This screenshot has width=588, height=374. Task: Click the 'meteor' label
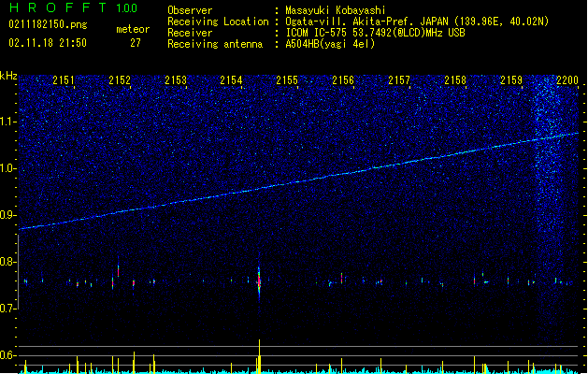133,29
